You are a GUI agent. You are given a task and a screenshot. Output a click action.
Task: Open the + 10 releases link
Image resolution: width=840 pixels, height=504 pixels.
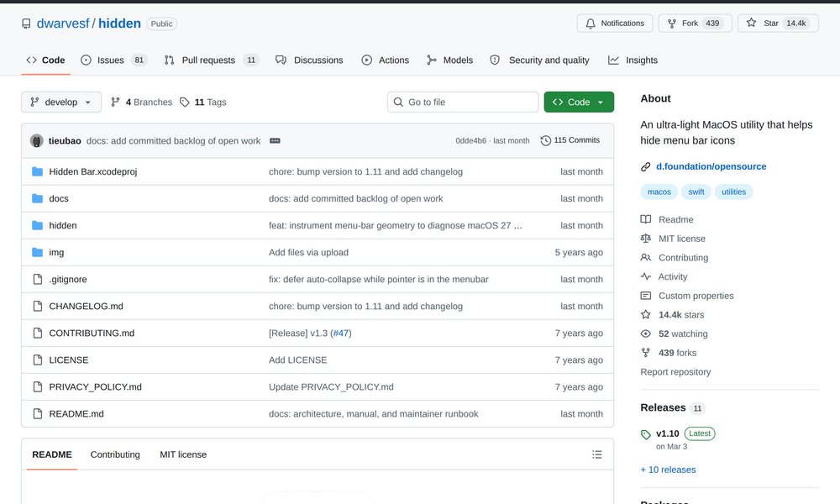(x=668, y=470)
